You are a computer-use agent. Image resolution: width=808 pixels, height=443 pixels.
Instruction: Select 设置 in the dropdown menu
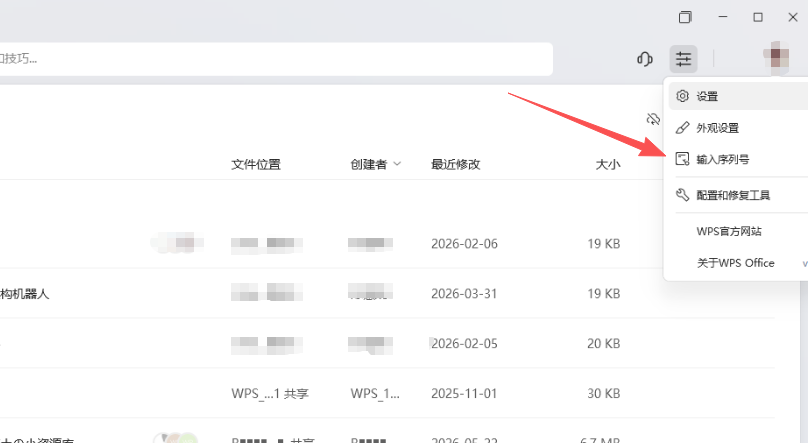point(738,96)
